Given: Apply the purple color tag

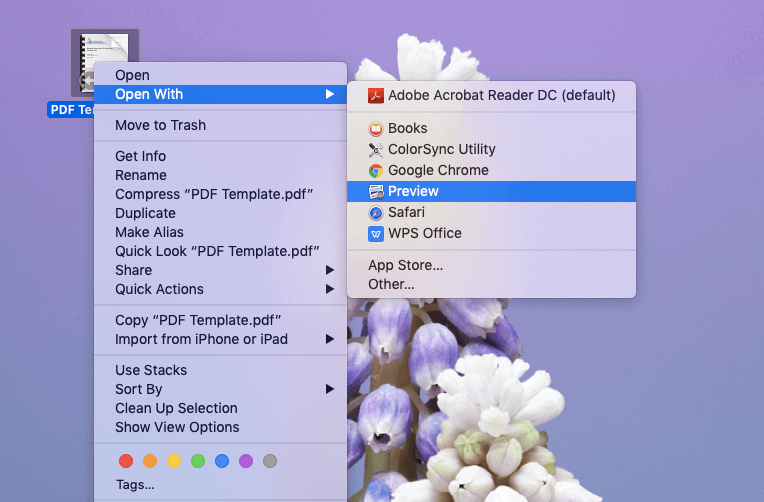Looking at the screenshot, I should pos(246,461).
